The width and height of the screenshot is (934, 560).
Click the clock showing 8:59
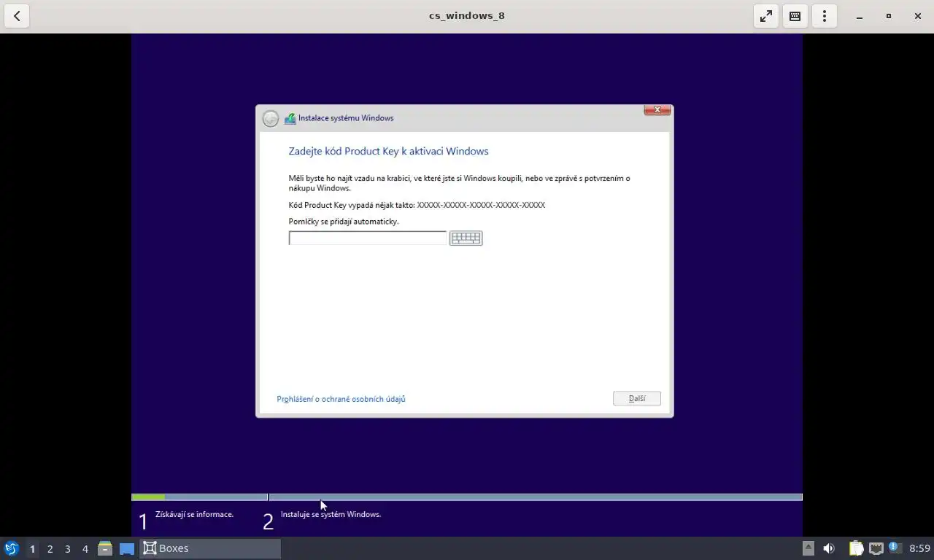click(x=919, y=548)
